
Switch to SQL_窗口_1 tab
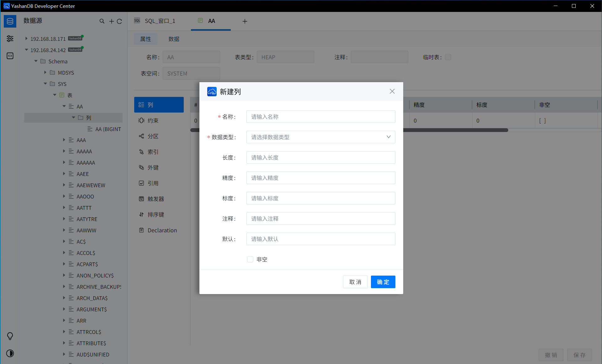pyautogui.click(x=160, y=21)
